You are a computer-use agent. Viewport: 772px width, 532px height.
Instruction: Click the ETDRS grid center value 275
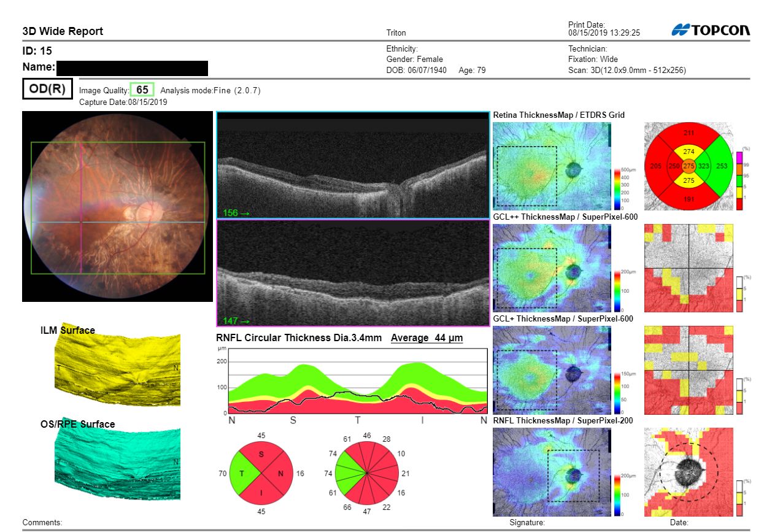[x=689, y=166]
